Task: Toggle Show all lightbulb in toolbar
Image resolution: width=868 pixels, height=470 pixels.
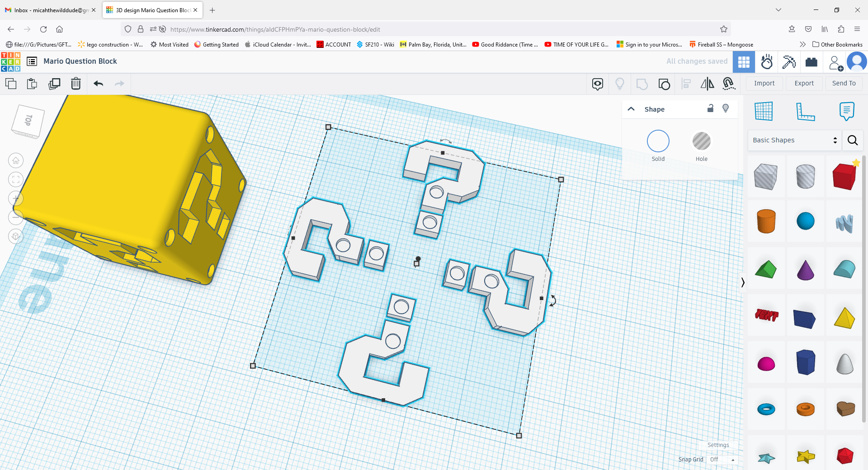Action: click(620, 84)
